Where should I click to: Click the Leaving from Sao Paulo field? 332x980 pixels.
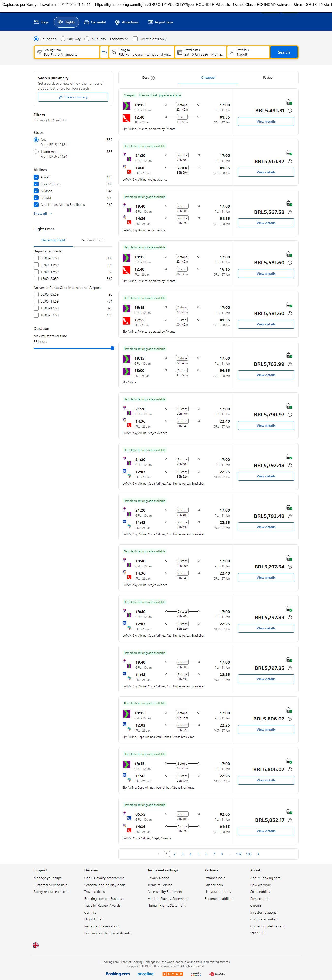(x=67, y=52)
